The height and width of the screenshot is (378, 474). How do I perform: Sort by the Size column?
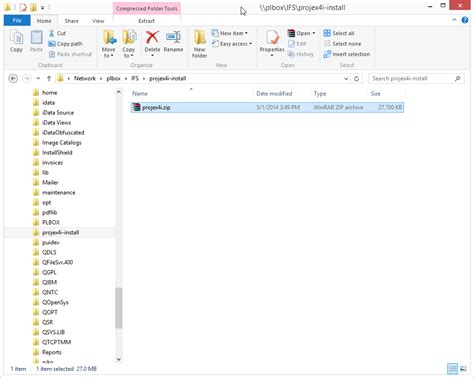(386, 94)
